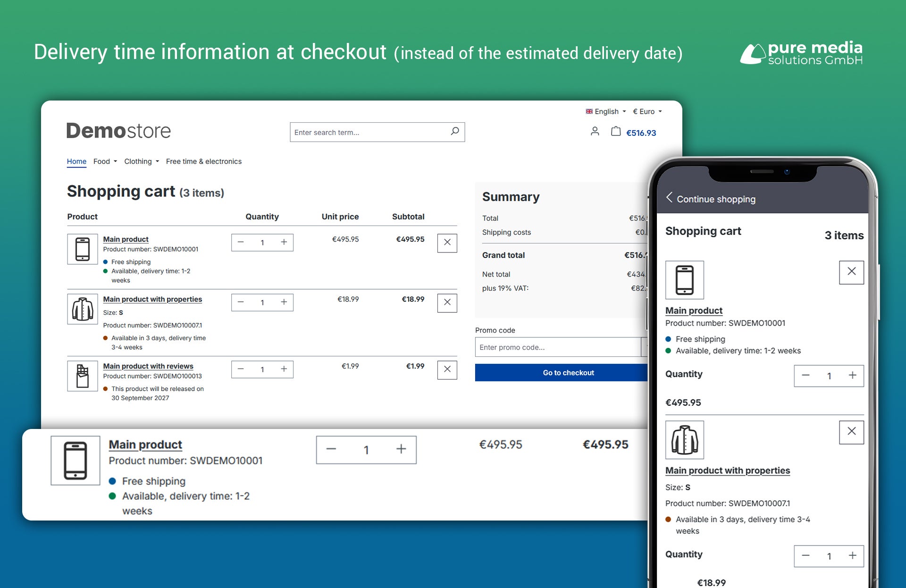Click 'Net total' label in Summary

point(496,274)
